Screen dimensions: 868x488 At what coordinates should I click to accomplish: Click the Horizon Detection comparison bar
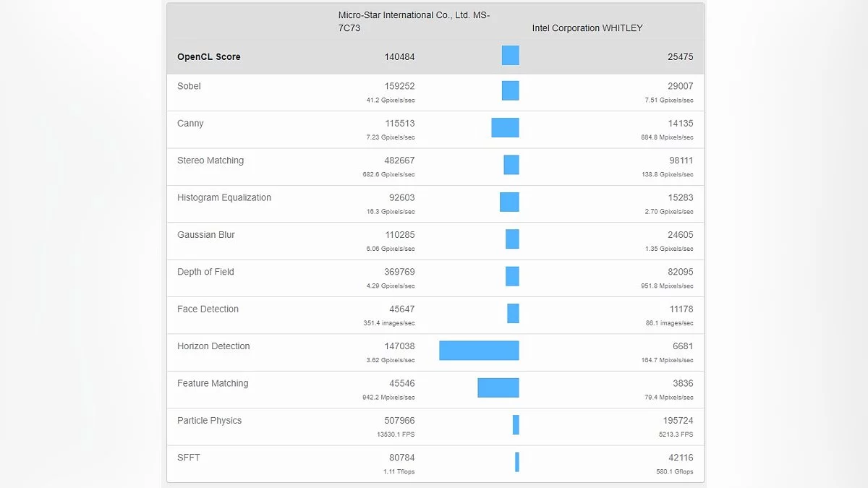(x=479, y=351)
